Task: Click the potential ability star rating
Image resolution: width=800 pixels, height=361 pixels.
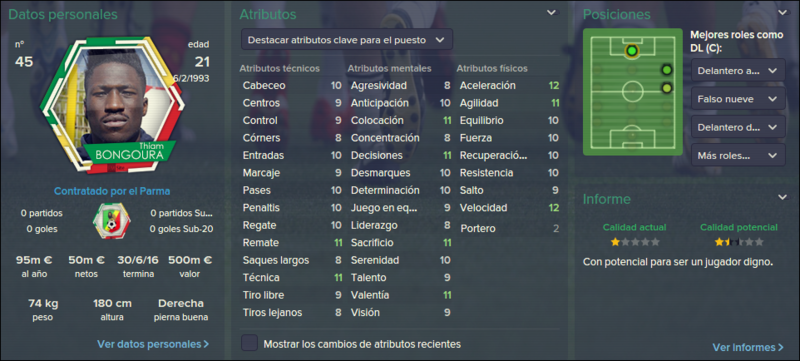Action: click(739, 242)
